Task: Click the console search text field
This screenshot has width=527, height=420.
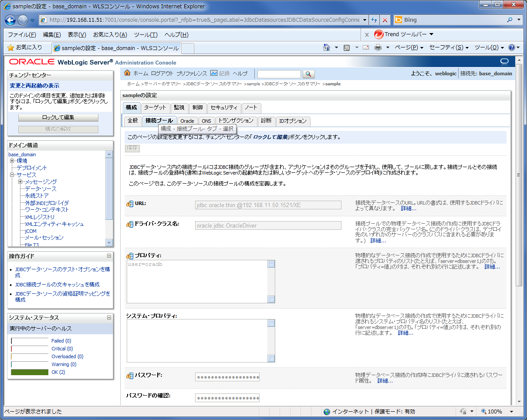Action: [x=279, y=74]
